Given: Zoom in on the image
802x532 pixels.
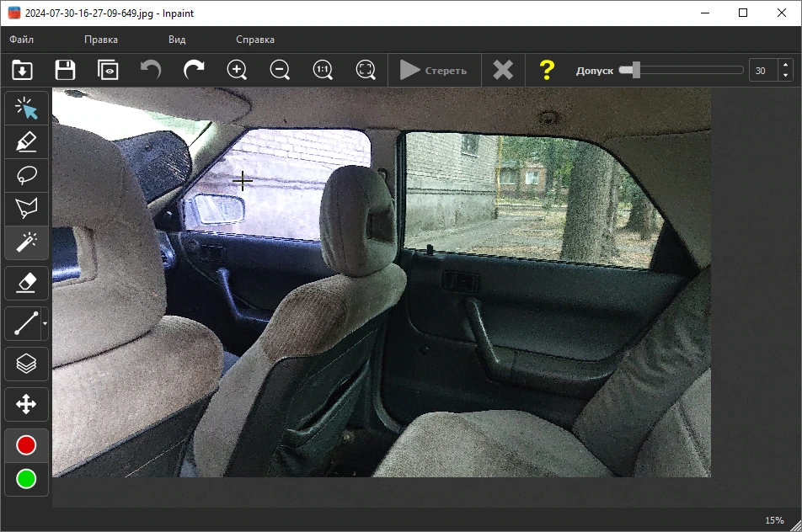Looking at the screenshot, I should point(237,70).
